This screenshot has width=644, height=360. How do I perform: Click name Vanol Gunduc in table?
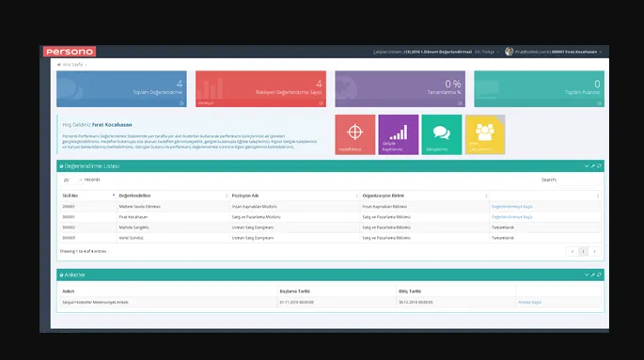pyautogui.click(x=131, y=238)
